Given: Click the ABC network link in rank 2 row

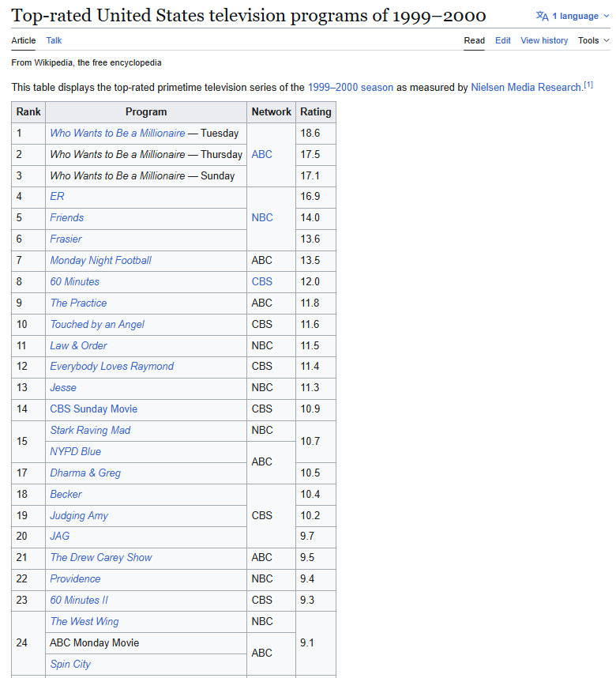Looking at the screenshot, I should pyautogui.click(x=262, y=154).
